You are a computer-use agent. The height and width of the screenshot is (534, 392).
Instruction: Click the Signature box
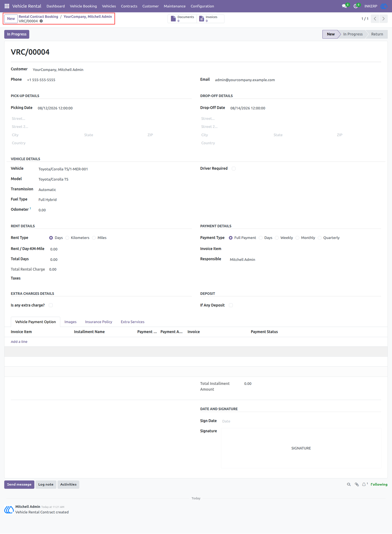click(x=301, y=448)
